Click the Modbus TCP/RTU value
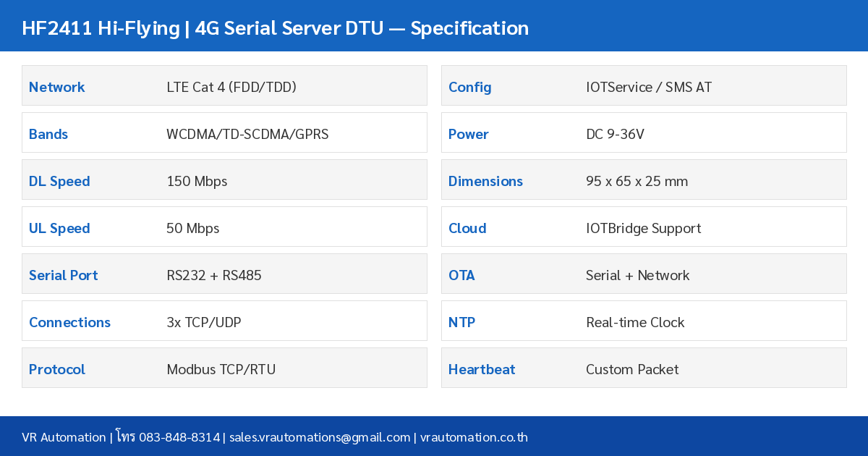The width and height of the screenshot is (868, 456). point(221,369)
